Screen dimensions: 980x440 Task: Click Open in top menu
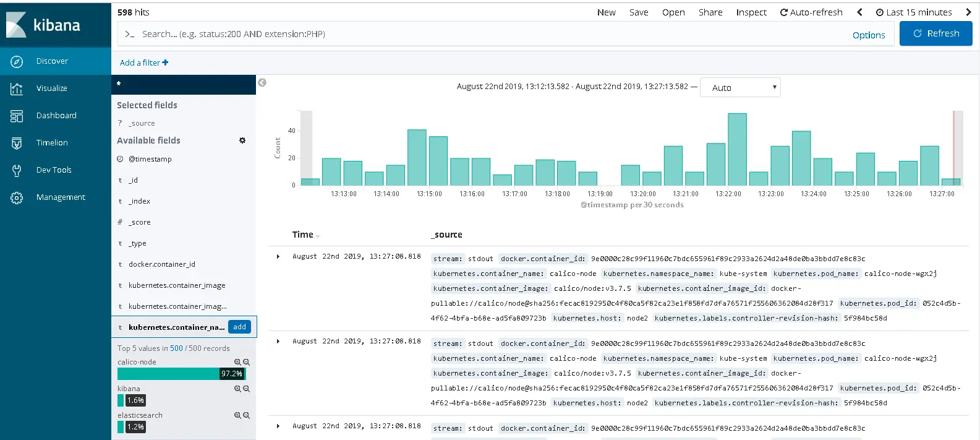pos(673,12)
